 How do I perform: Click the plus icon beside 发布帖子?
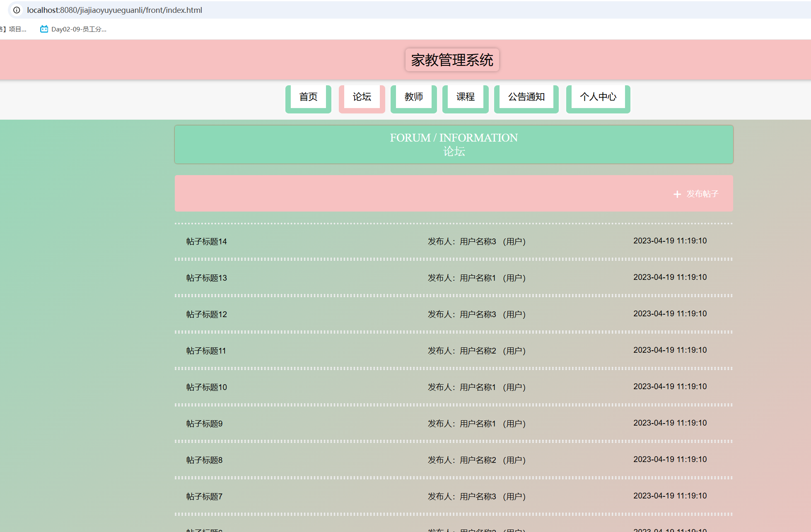coord(677,194)
